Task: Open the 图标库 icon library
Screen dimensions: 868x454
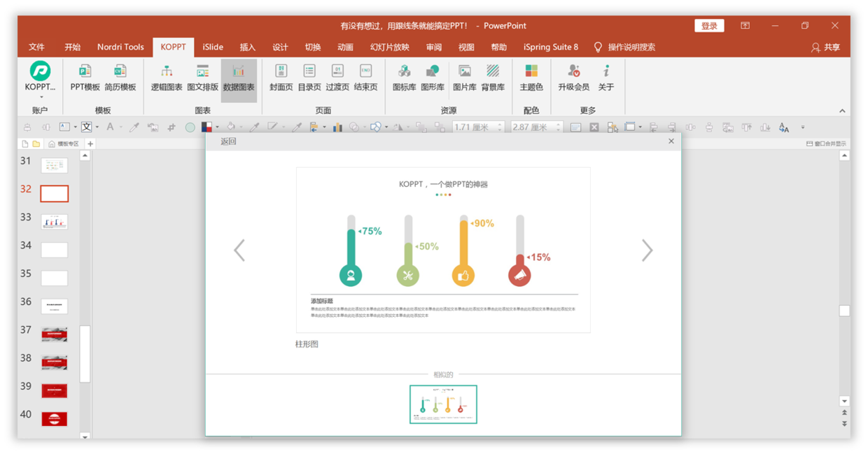Action: coord(404,78)
